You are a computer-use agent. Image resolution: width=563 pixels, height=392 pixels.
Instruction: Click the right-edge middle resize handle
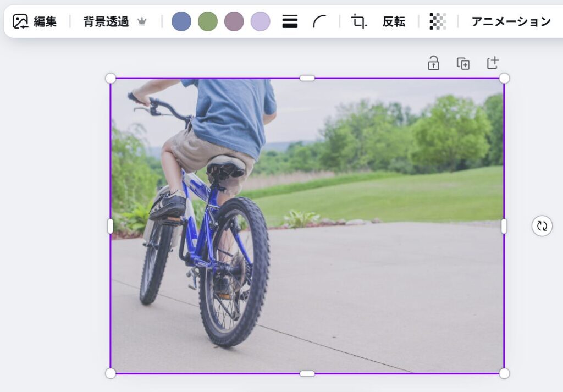point(504,226)
